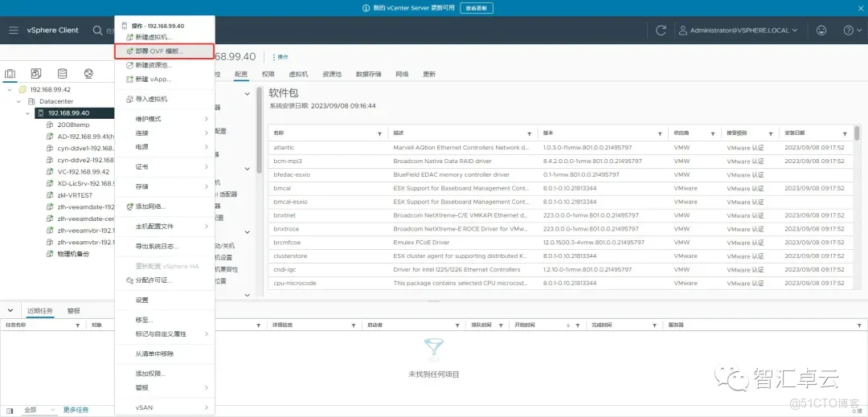Switch to the 更新 tab
Screen dimensions: 868x417
429,74
